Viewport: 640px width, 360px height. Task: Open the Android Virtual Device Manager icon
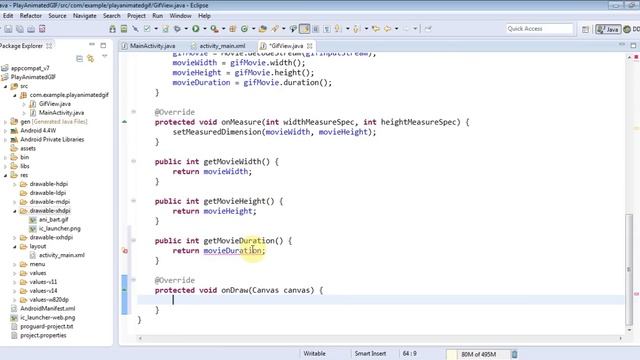click(124, 29)
